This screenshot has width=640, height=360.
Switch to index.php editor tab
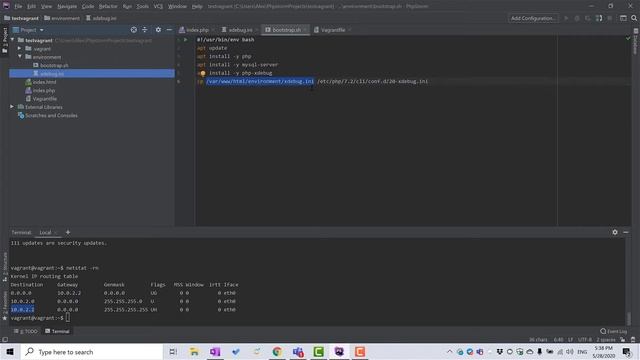[x=197, y=30]
